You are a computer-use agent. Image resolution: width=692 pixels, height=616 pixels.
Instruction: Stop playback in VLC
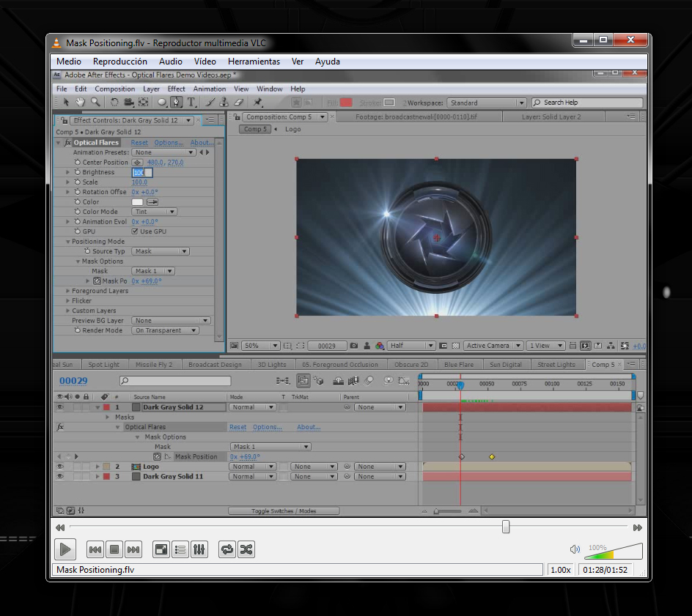pyautogui.click(x=114, y=549)
